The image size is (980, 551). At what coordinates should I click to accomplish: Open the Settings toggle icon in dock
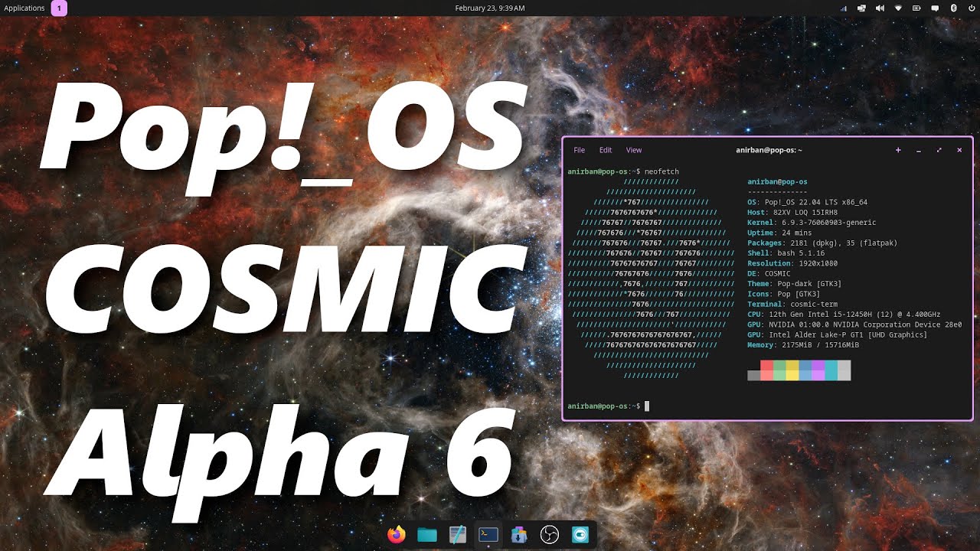click(x=580, y=535)
